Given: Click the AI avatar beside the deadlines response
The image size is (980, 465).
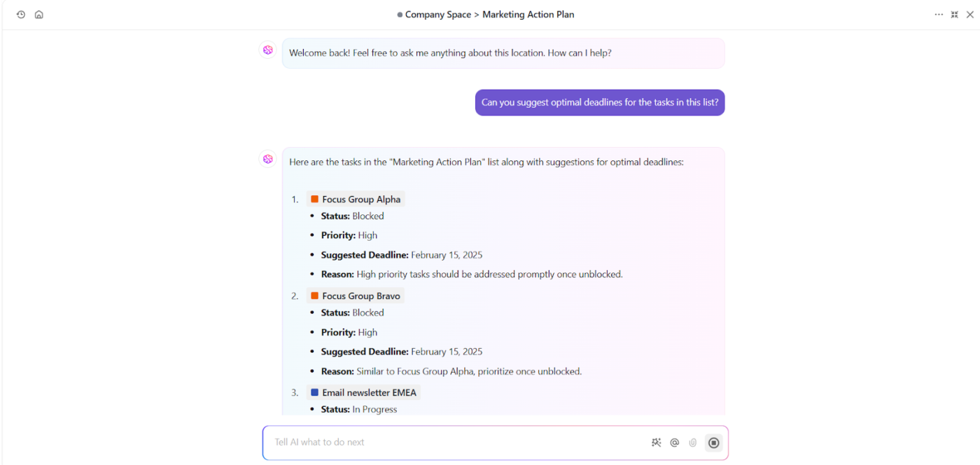Looking at the screenshot, I should 268,160.
